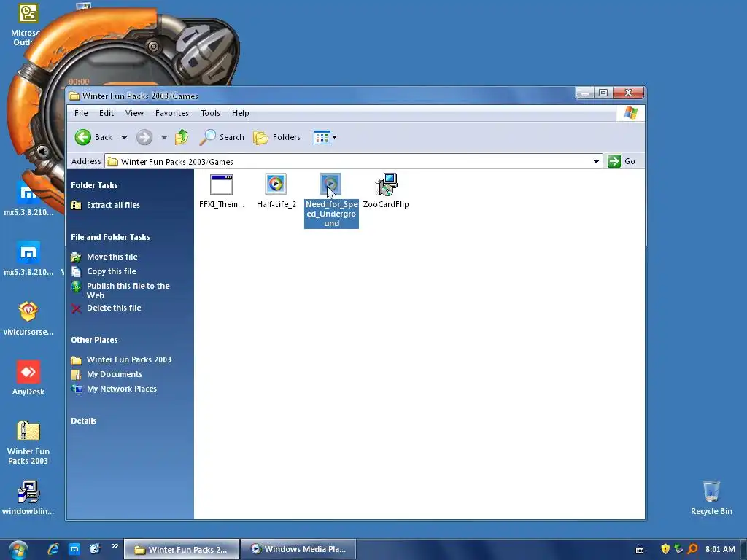Switch to Windows Media Player taskbar button
Image resolution: width=747 pixels, height=560 pixels.
click(x=298, y=549)
